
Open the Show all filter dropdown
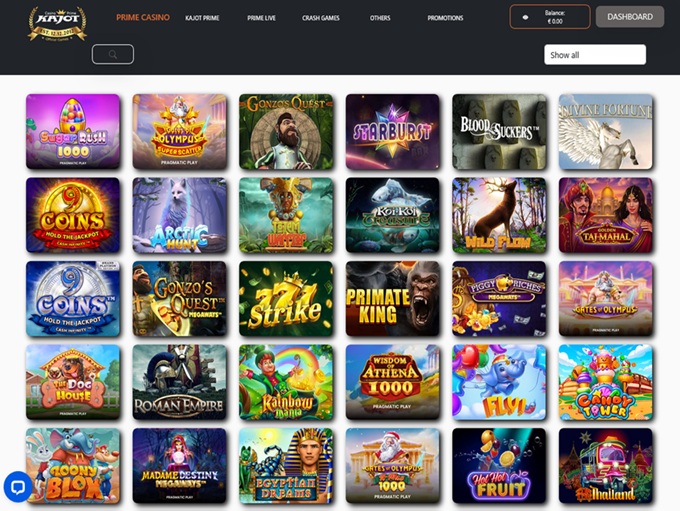click(595, 55)
